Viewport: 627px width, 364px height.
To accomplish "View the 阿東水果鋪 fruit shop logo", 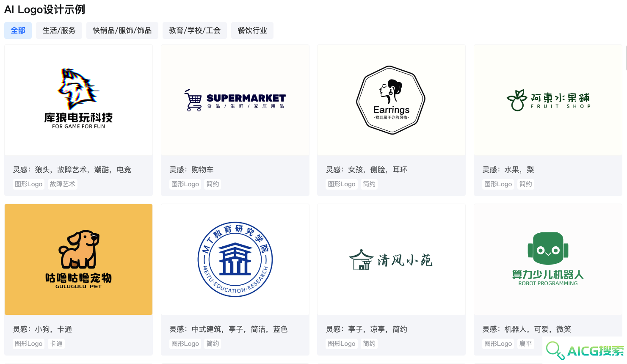I will pyautogui.click(x=548, y=100).
